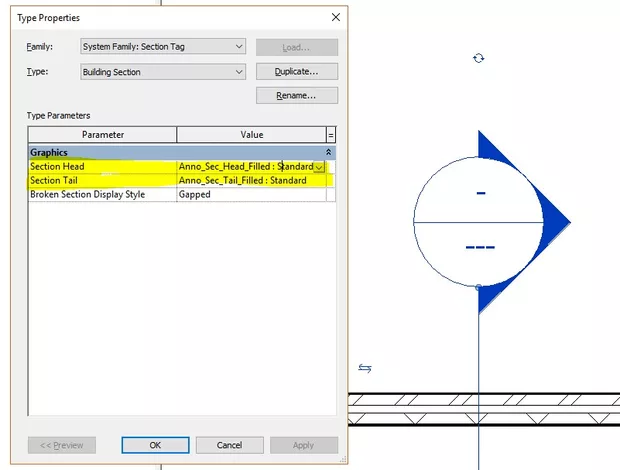Collapse the Graphics parameter group
The width and height of the screenshot is (620, 470).
pyautogui.click(x=328, y=152)
